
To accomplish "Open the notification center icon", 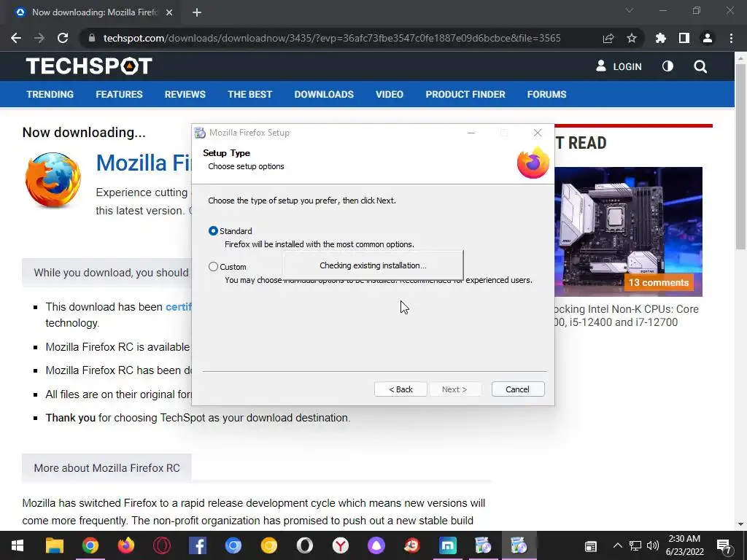I will pos(724,546).
